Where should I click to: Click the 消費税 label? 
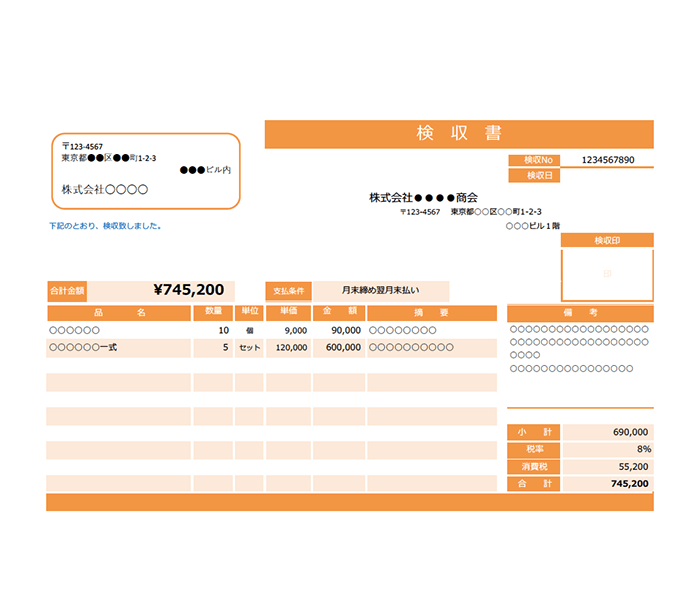click(x=534, y=467)
